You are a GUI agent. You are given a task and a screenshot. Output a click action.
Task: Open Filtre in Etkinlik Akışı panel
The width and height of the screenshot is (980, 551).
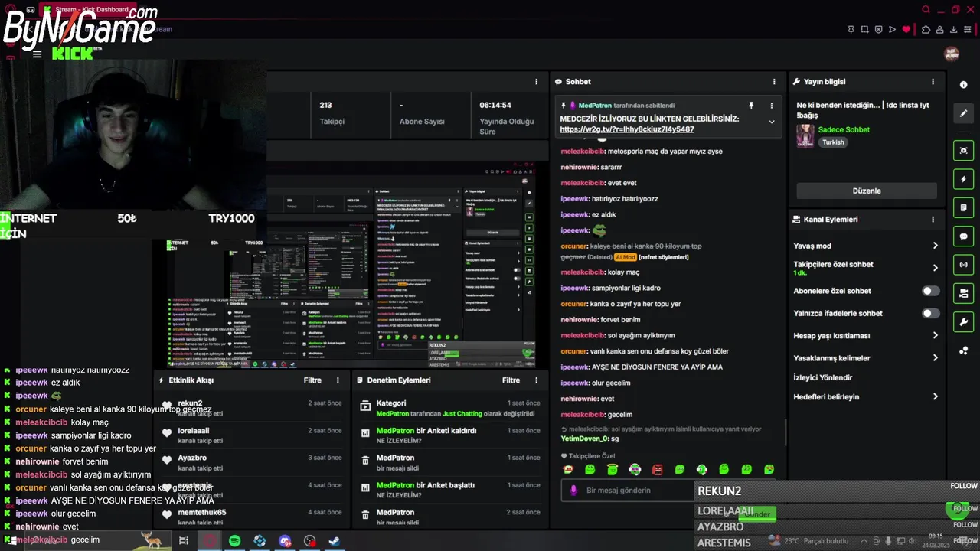coord(312,380)
